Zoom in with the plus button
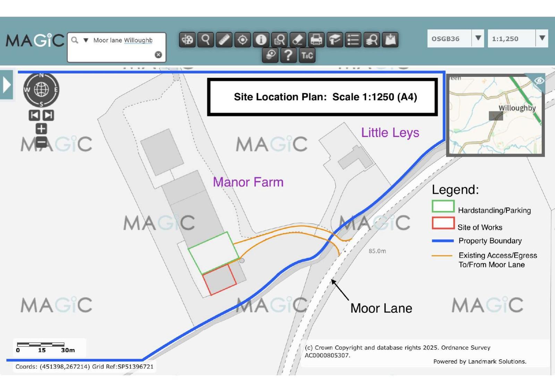The width and height of the screenshot is (555, 392). (x=41, y=129)
